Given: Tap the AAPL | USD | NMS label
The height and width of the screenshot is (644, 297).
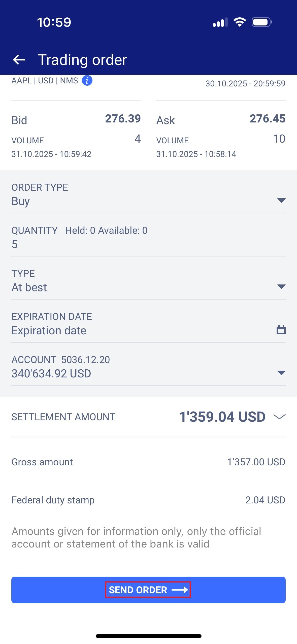Looking at the screenshot, I should coord(45,81).
